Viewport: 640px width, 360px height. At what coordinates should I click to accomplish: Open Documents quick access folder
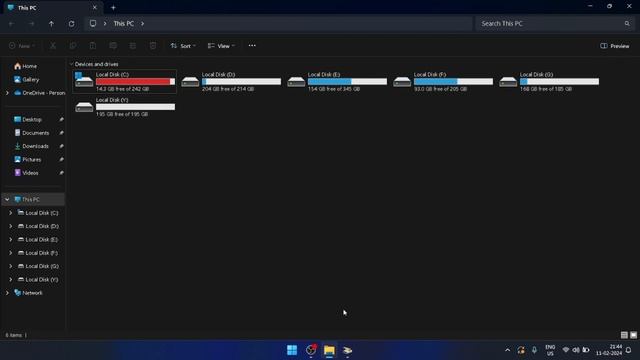point(31,133)
